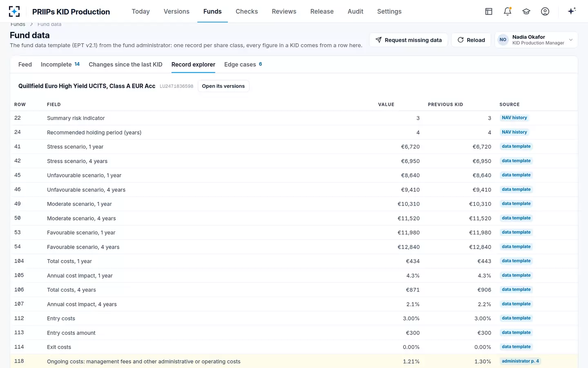The width and height of the screenshot is (588, 368).
Task: Open the Reviews menu
Action: coord(284,11)
